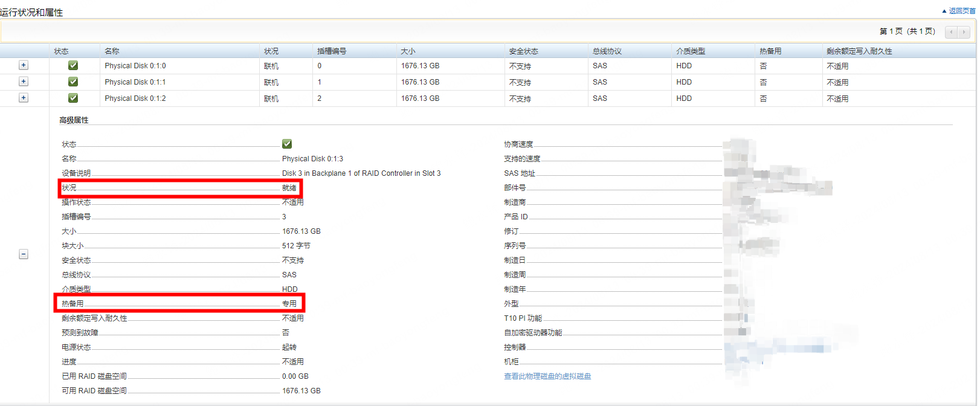The height and width of the screenshot is (406, 980).
Task: Sort by the 安全状态 column header
Action: coord(523,51)
